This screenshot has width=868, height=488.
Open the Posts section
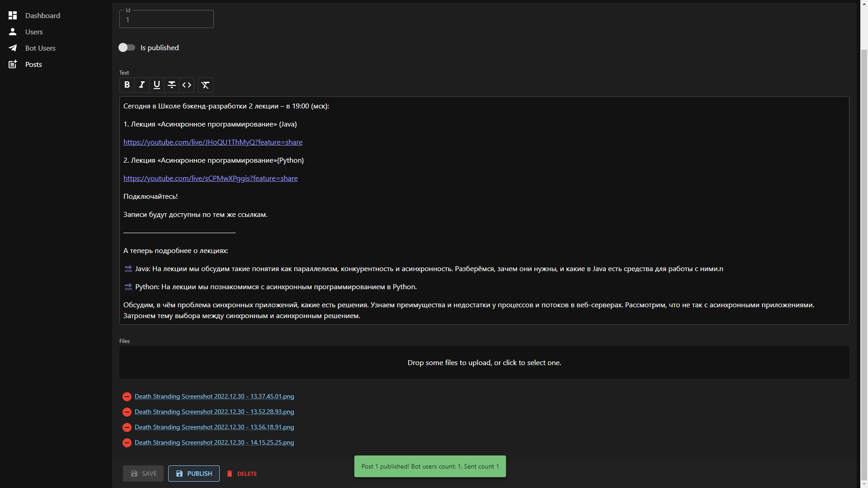[x=33, y=64]
